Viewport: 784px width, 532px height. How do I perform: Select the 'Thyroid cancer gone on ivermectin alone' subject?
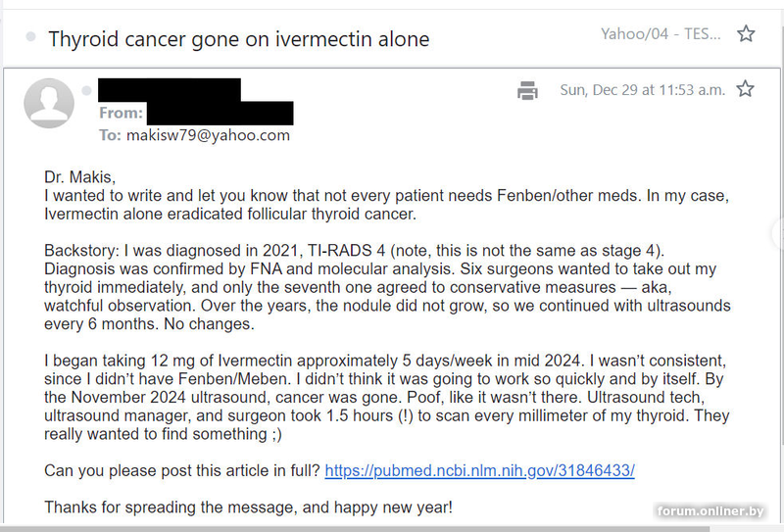point(238,39)
